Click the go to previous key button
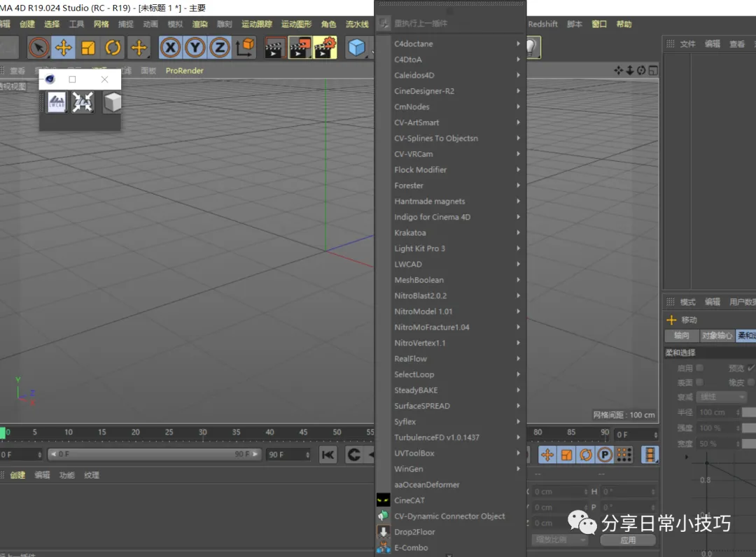Screen dimensions: 756x557 (x=354, y=454)
